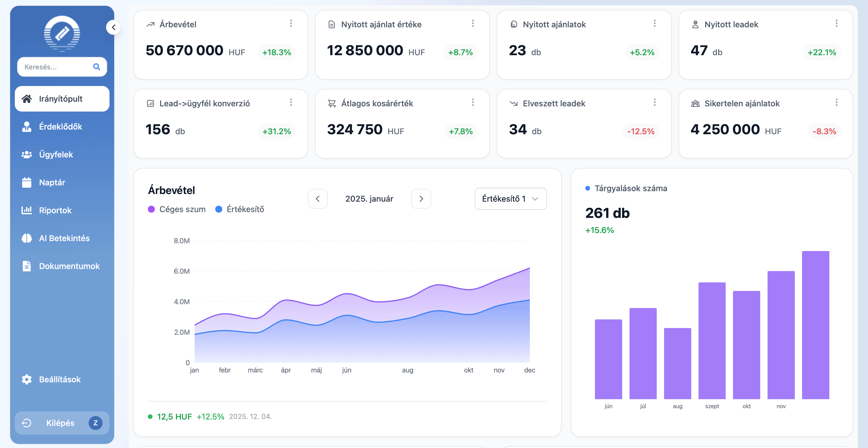This screenshot has height=448, width=868.
Task: Select the Ügyfelek sidebar icon
Action: tap(27, 154)
